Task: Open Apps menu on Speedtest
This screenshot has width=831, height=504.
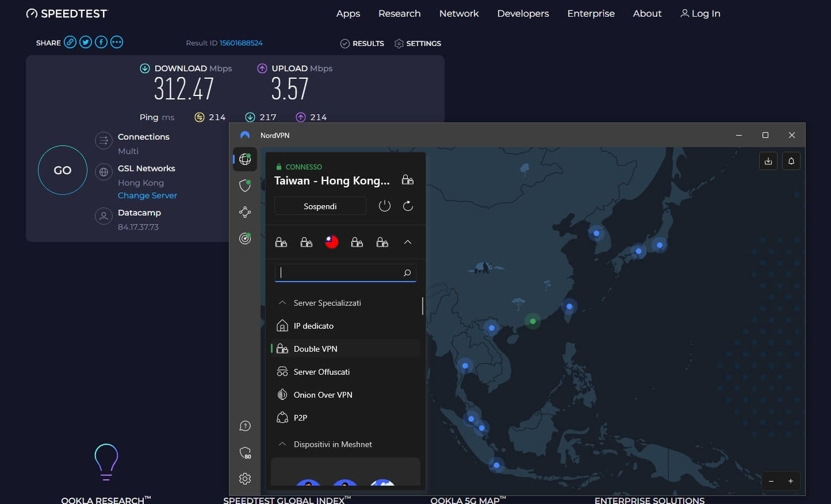Action: point(348,13)
